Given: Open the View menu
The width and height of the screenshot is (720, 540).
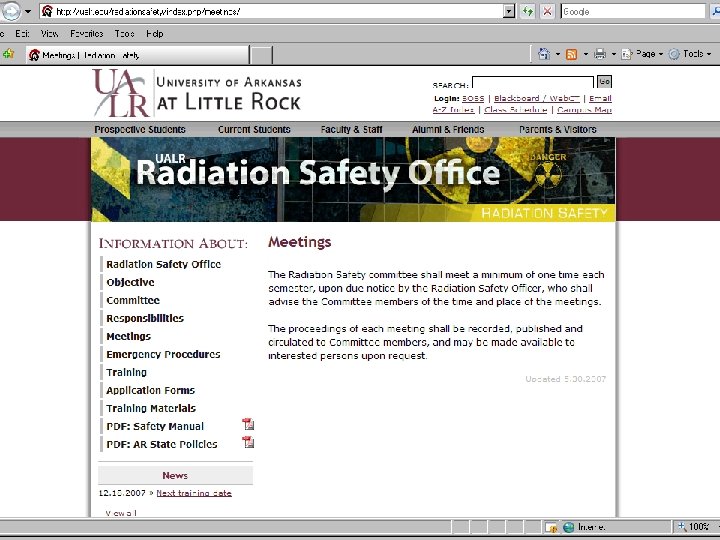Looking at the screenshot, I should pos(49,34).
